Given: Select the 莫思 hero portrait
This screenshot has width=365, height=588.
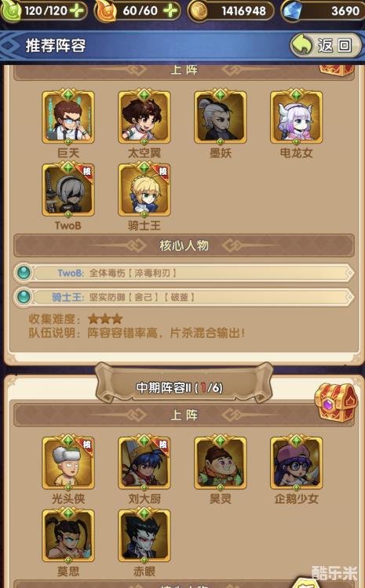Looking at the screenshot, I should (68, 536).
